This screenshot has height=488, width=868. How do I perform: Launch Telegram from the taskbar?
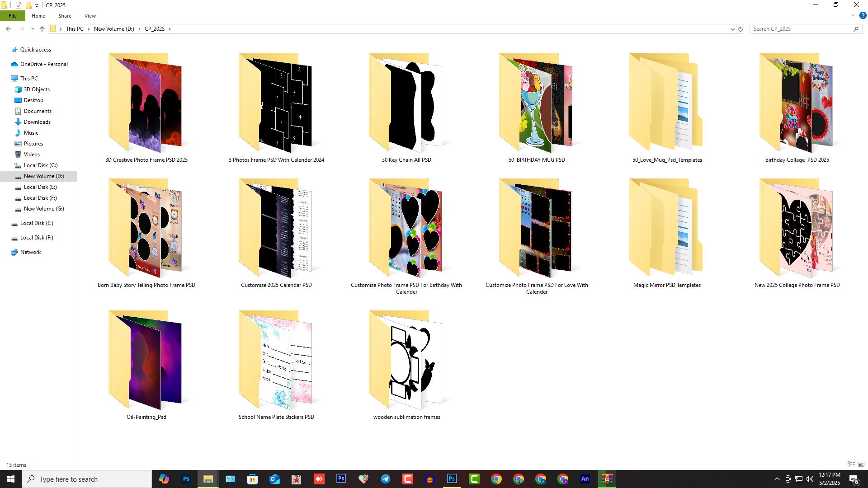click(386, 479)
